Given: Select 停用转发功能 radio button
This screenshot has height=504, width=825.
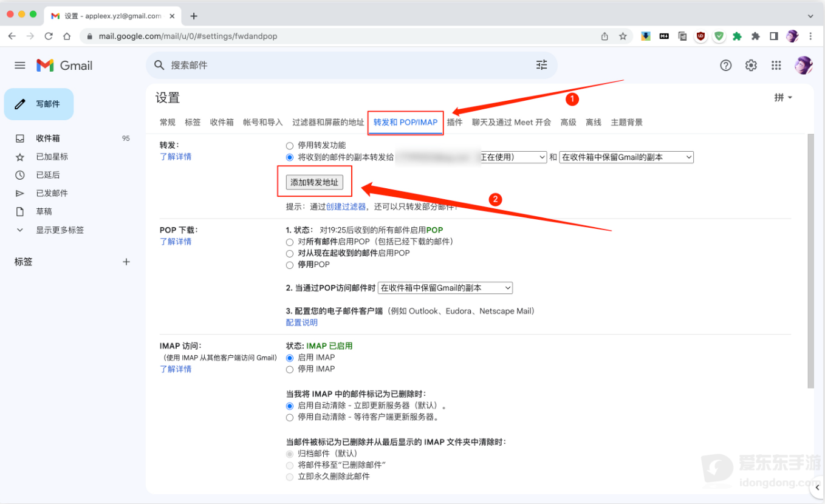Looking at the screenshot, I should pyautogui.click(x=289, y=146).
